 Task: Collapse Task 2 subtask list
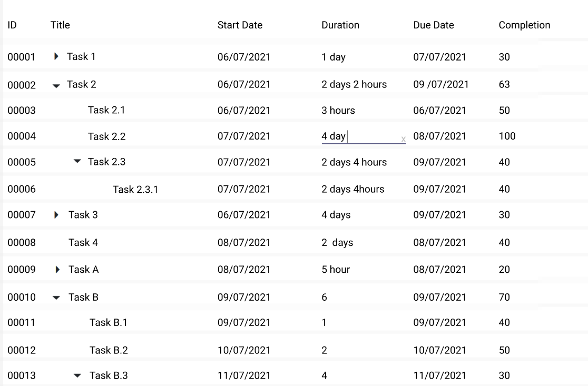[x=56, y=84]
